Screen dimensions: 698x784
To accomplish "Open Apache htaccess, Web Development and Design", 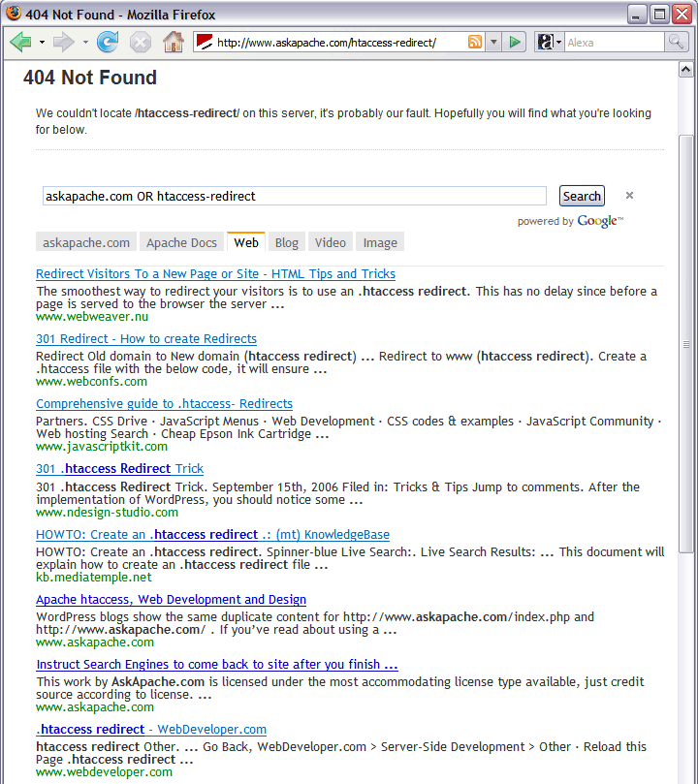I will click(171, 600).
